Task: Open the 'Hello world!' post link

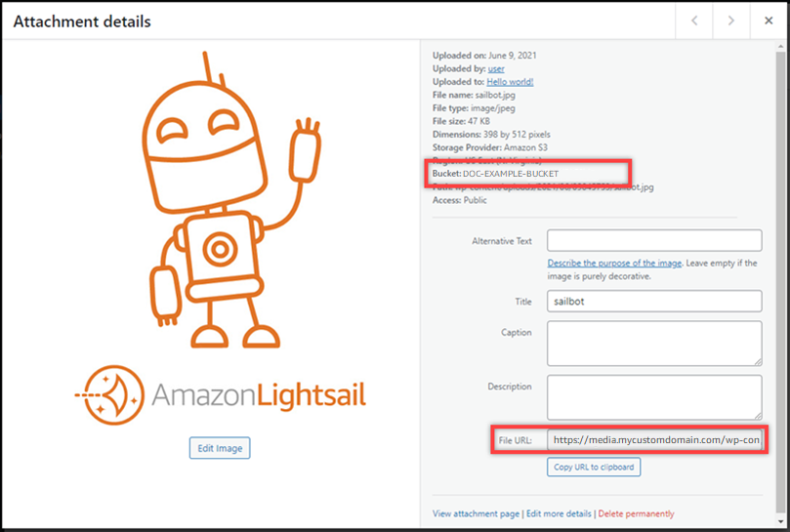Action: (x=510, y=83)
